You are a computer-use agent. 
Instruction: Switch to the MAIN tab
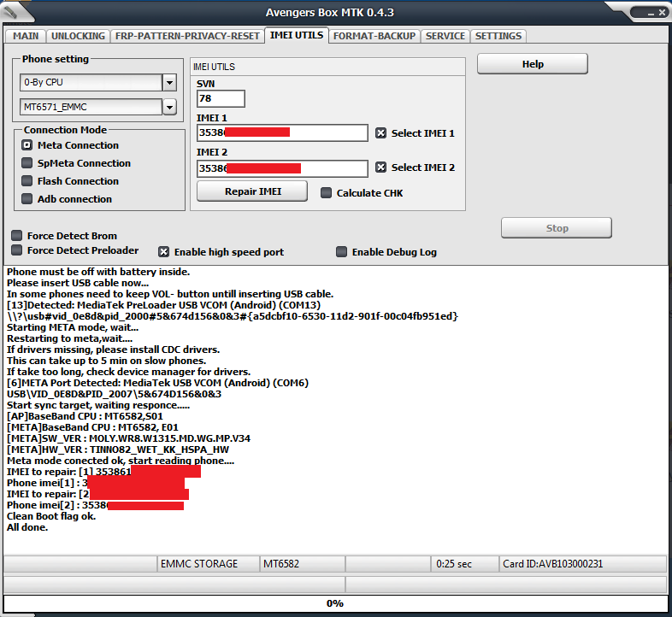coord(26,36)
